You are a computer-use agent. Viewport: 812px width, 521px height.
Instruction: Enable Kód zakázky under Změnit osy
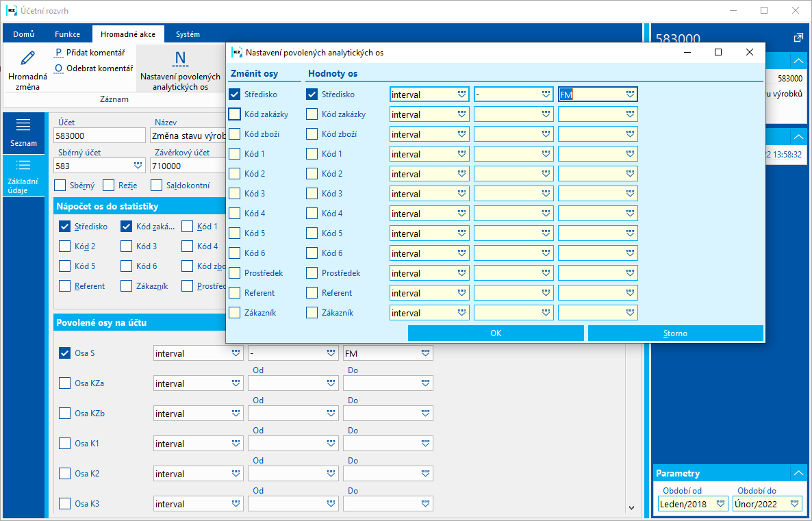coord(235,114)
